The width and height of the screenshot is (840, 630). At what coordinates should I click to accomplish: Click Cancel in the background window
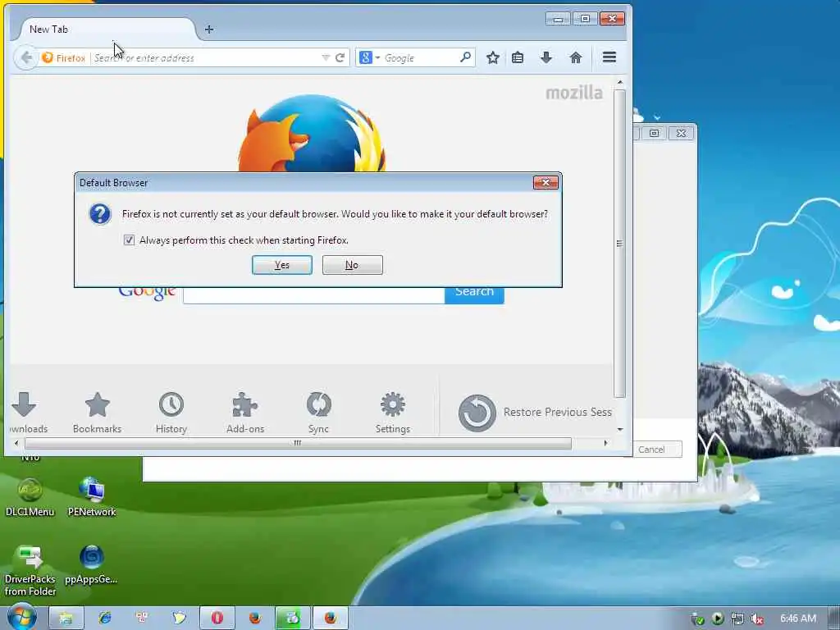[x=655, y=450]
